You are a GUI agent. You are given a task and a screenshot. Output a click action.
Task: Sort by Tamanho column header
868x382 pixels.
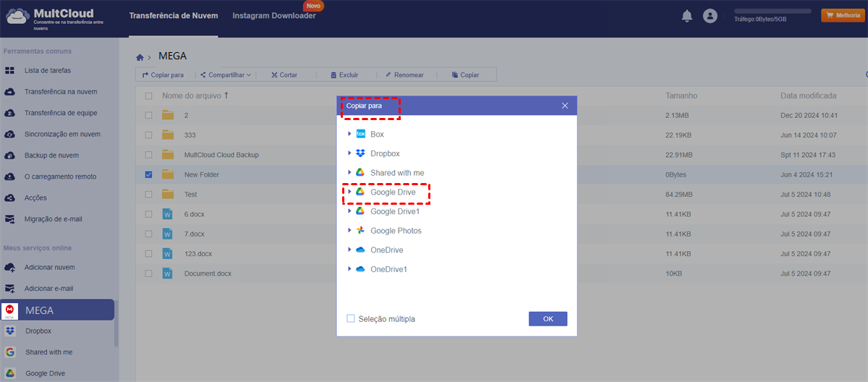tap(681, 95)
